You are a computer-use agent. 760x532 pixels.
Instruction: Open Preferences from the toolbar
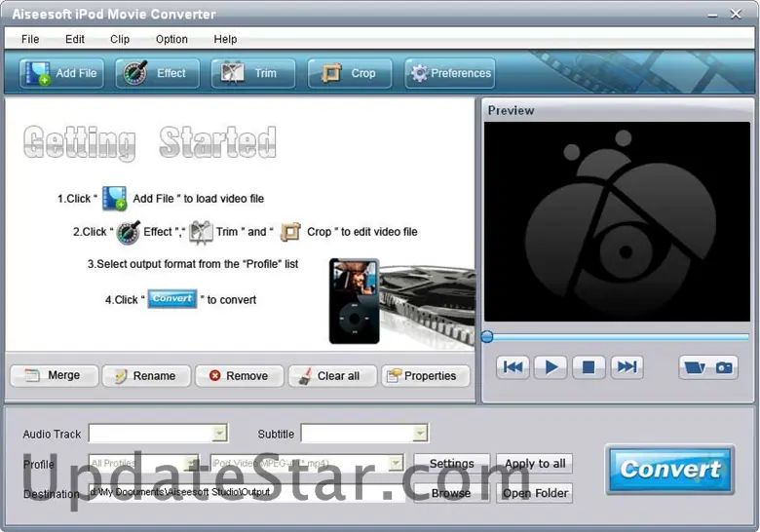coord(450,74)
